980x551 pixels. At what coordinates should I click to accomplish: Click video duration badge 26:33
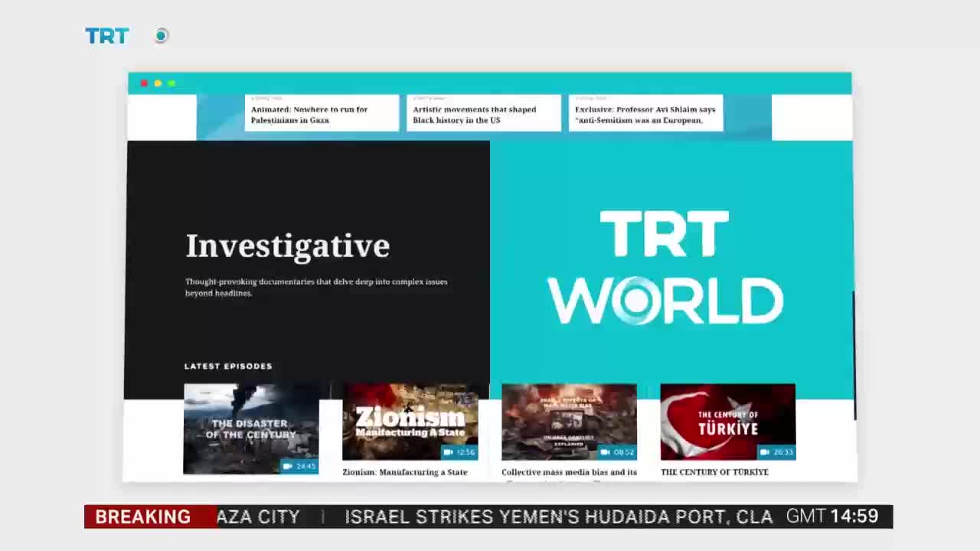[x=777, y=452]
